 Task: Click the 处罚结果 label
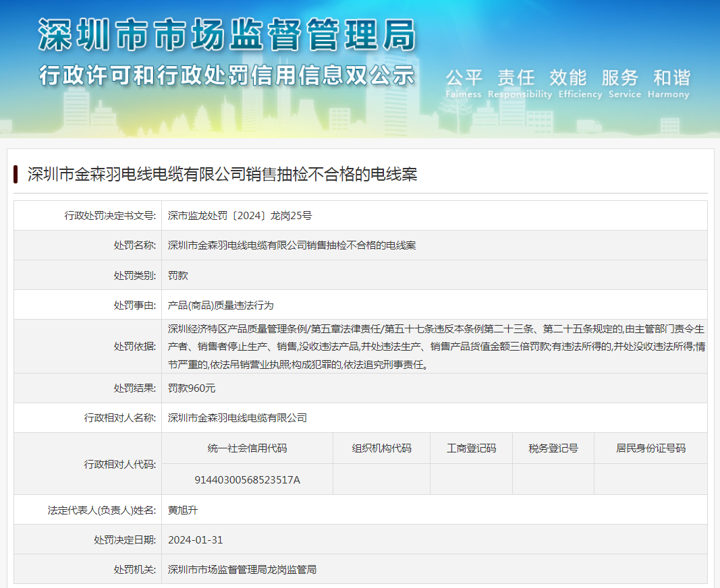[x=134, y=388]
